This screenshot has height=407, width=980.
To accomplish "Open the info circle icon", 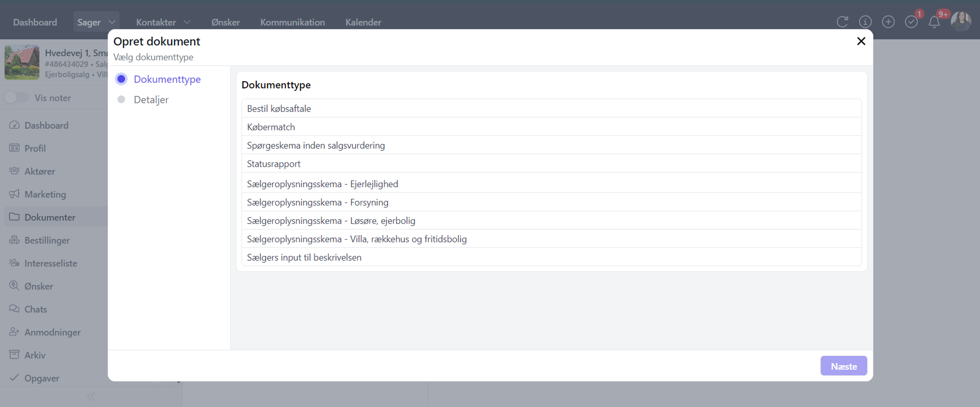I will (x=865, y=22).
